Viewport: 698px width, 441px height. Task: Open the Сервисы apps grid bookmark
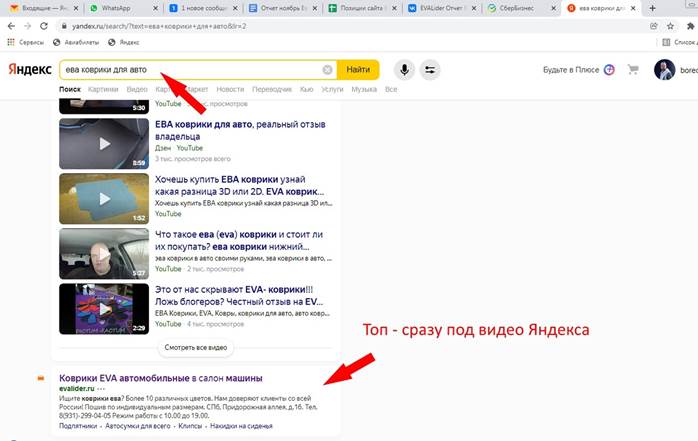[25, 42]
